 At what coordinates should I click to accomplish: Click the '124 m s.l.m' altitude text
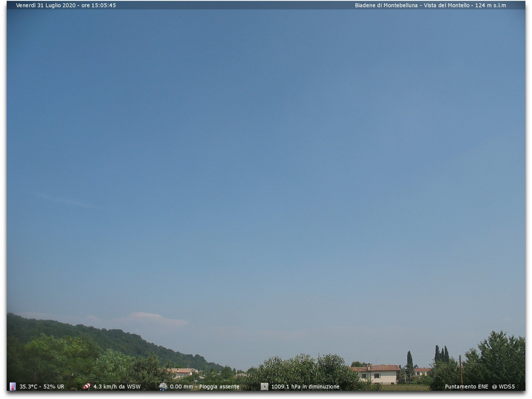click(x=490, y=5)
